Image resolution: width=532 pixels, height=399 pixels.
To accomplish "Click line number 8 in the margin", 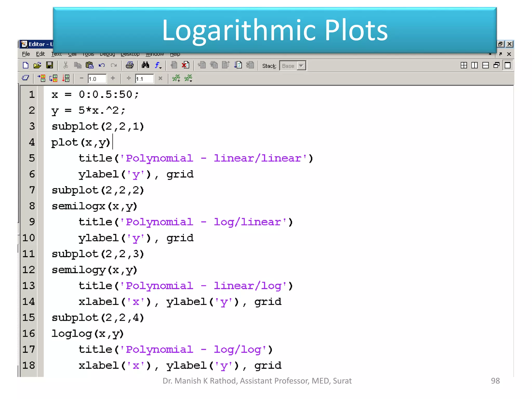I will [32, 206].
